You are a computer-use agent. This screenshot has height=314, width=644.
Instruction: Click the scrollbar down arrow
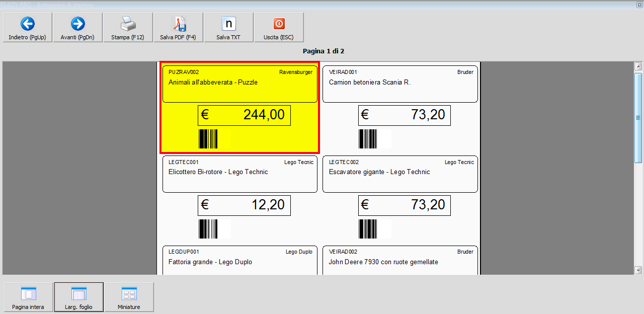[x=638, y=270]
